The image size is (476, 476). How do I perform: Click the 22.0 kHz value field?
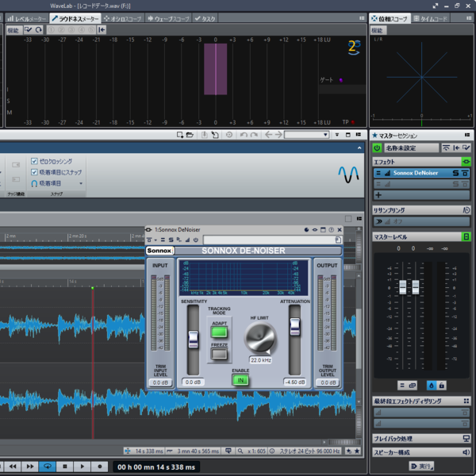pos(260,360)
